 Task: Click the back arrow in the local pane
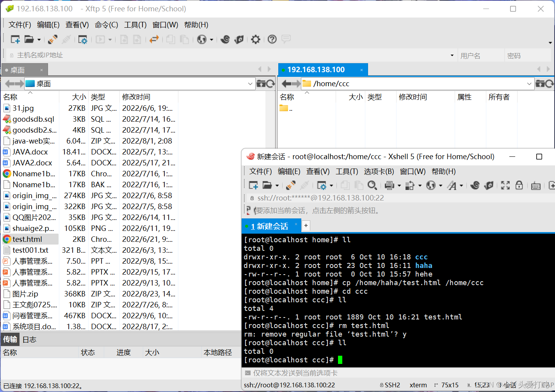[x=9, y=83]
